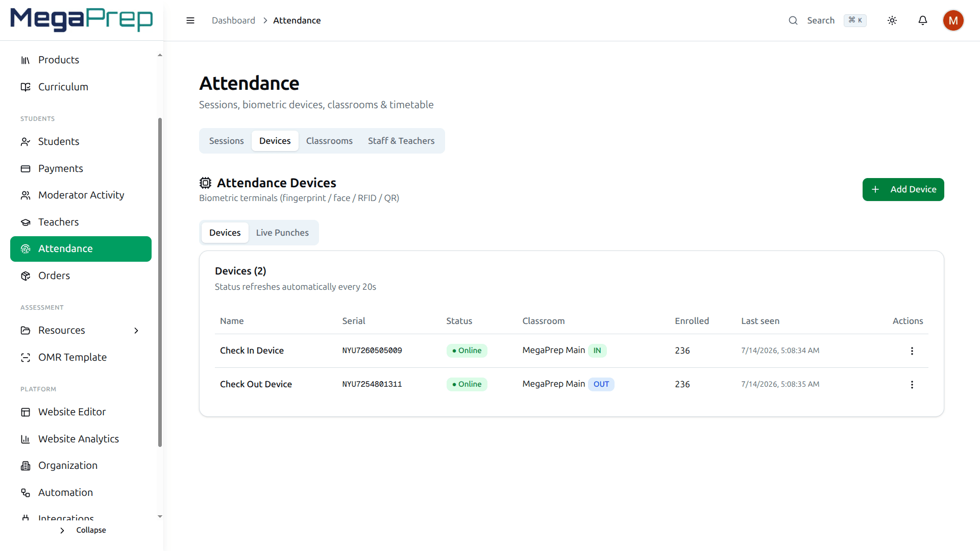
Task: Open Payments card icon item
Action: (81, 168)
